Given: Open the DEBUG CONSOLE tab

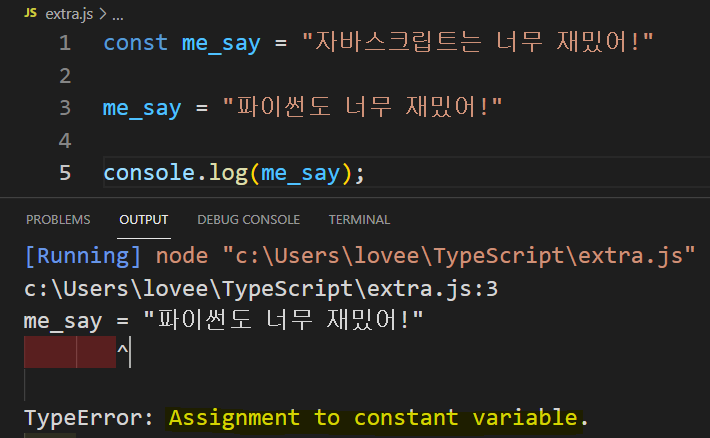Looking at the screenshot, I should pos(249,220).
